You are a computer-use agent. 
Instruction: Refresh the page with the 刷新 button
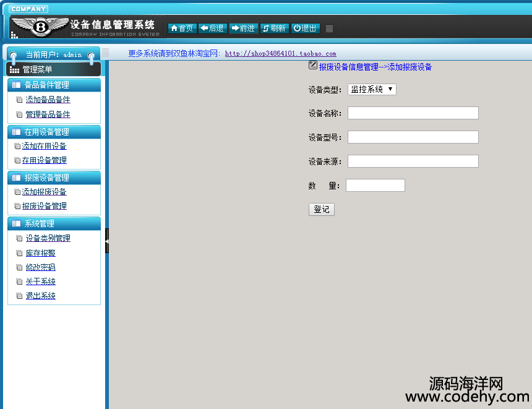(x=274, y=28)
